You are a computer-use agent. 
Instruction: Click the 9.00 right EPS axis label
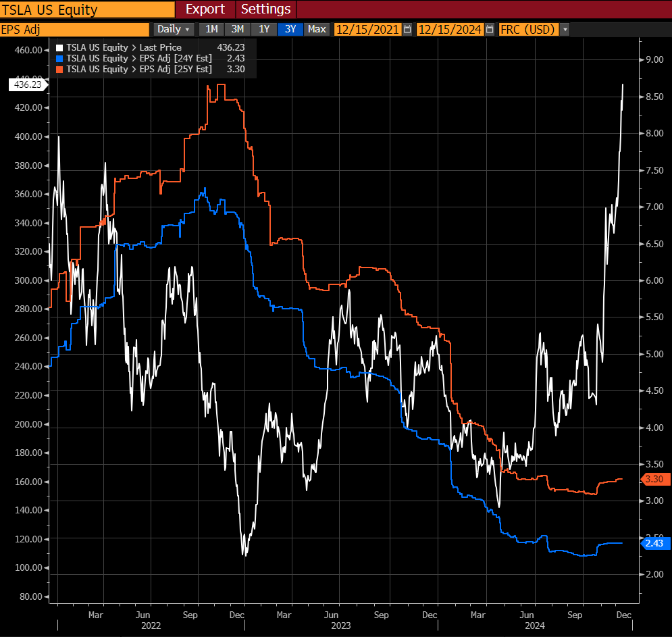654,59
